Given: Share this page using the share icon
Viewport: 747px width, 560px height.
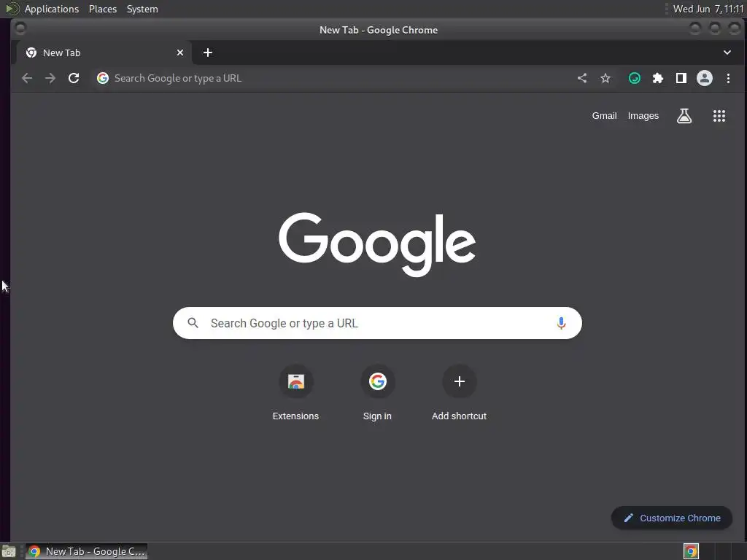Looking at the screenshot, I should coord(582,78).
